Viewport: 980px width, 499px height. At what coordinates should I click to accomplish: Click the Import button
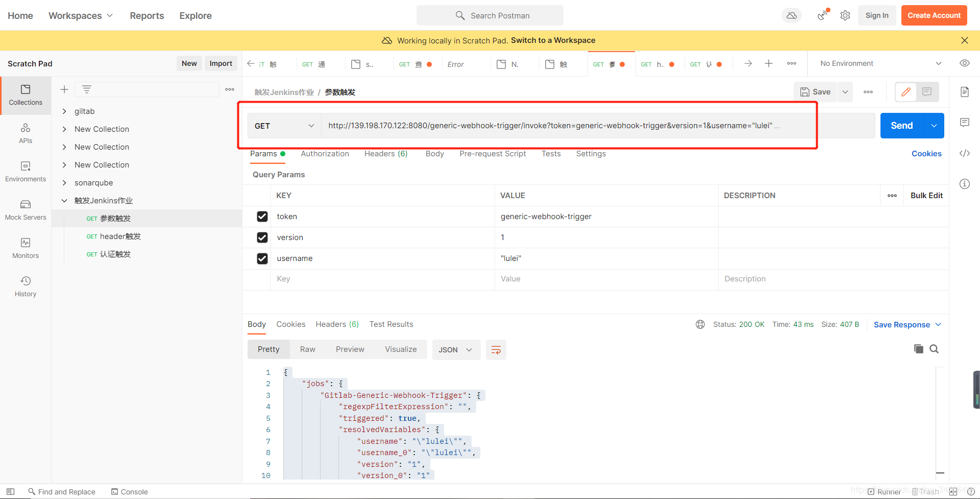click(221, 63)
